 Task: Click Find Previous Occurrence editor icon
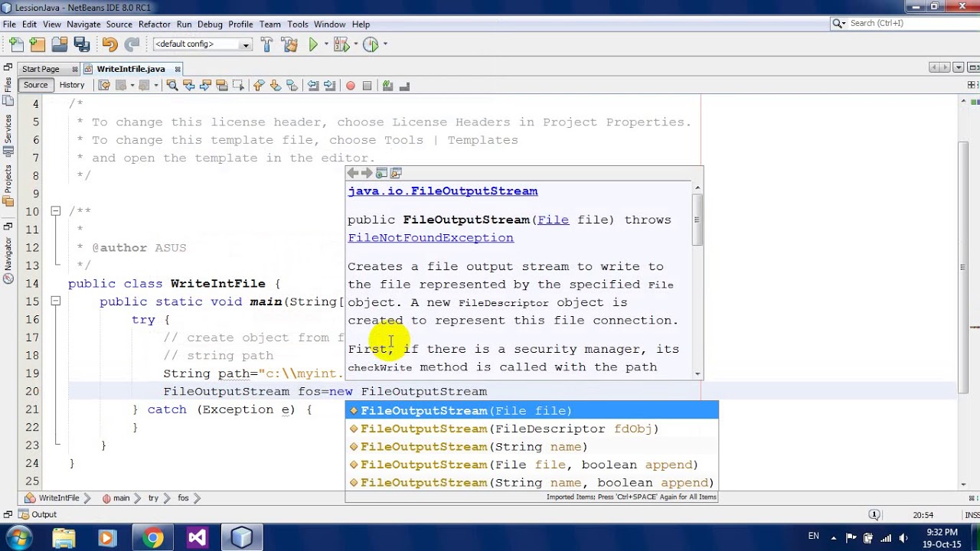[x=188, y=85]
